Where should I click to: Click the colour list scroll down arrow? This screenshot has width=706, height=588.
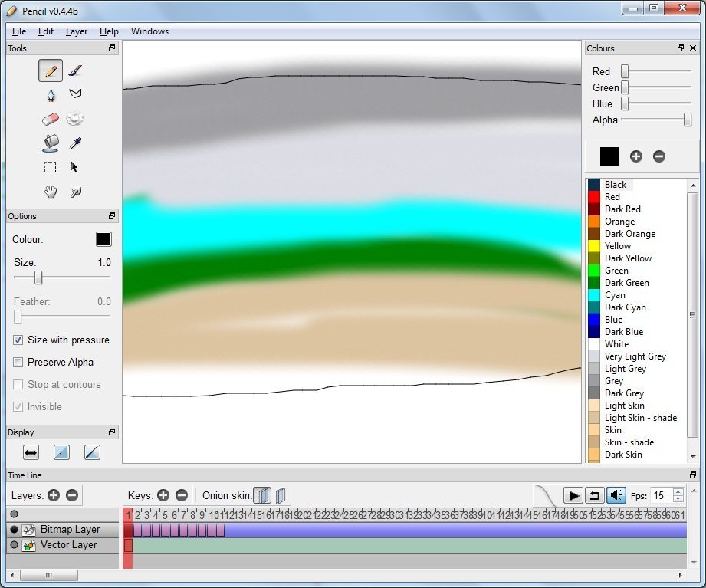[693, 457]
